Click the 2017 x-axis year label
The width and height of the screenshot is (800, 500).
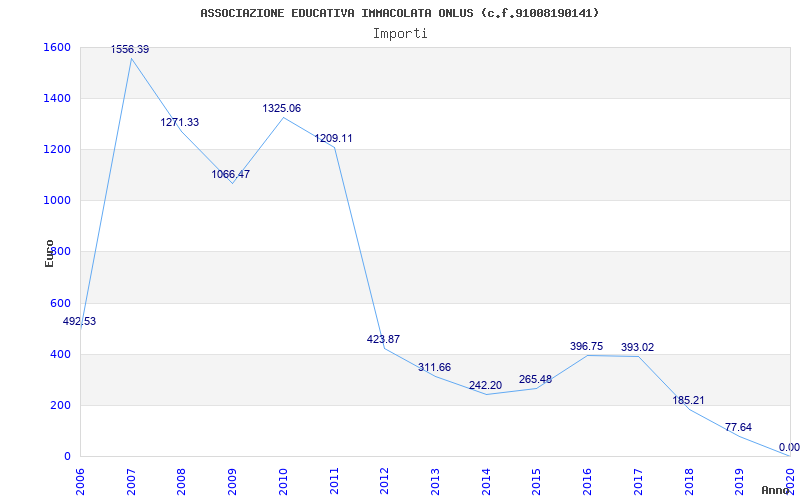click(638, 481)
